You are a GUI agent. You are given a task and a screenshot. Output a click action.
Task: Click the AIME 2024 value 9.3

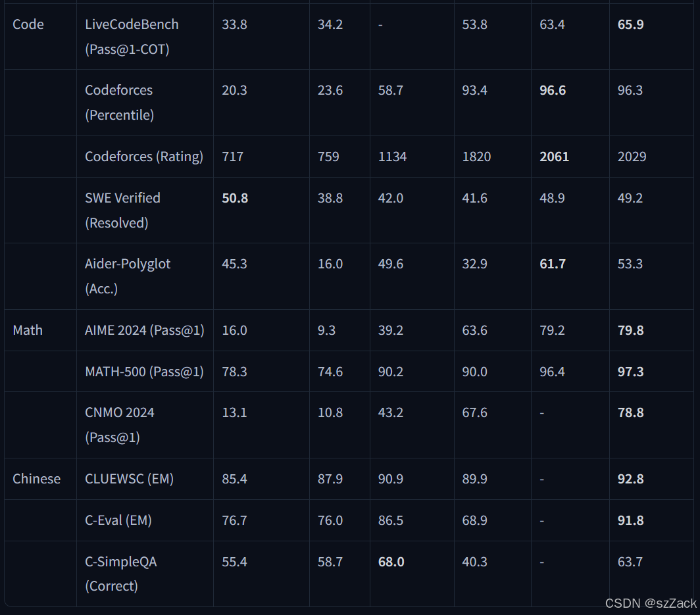pyautogui.click(x=326, y=330)
